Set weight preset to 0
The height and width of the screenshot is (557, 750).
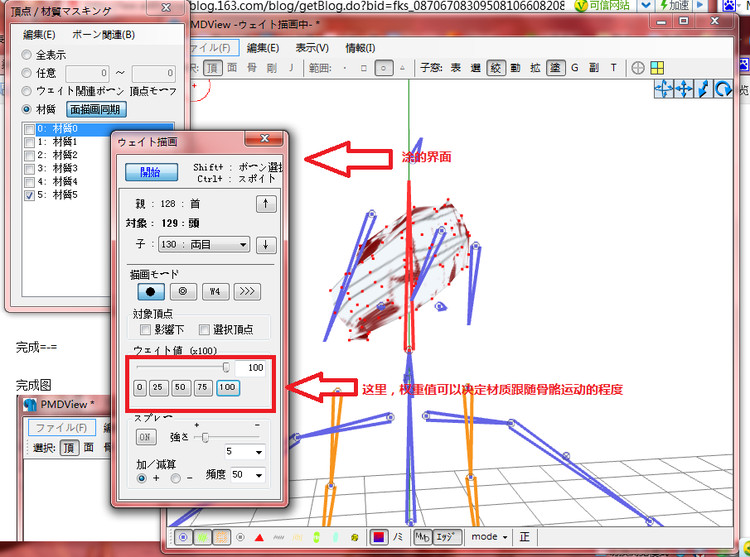(x=140, y=388)
